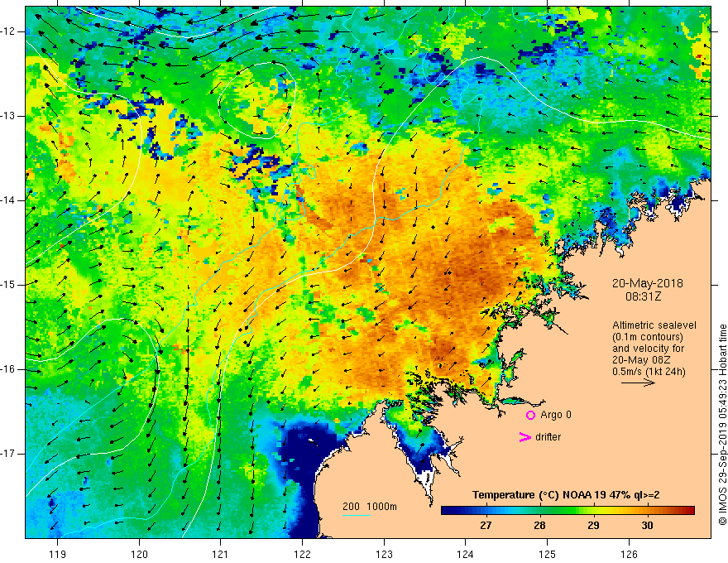Click the text 'and velocity for'

point(648,349)
